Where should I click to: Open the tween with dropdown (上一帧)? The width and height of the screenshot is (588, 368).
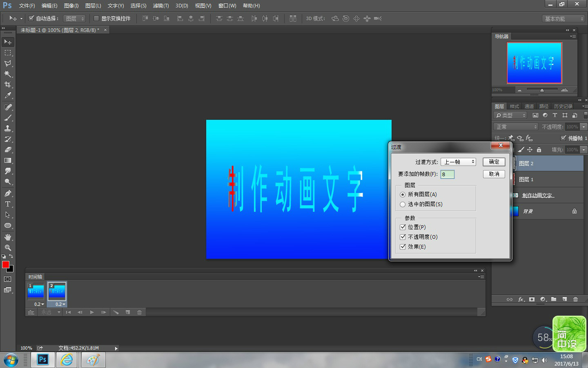click(458, 162)
